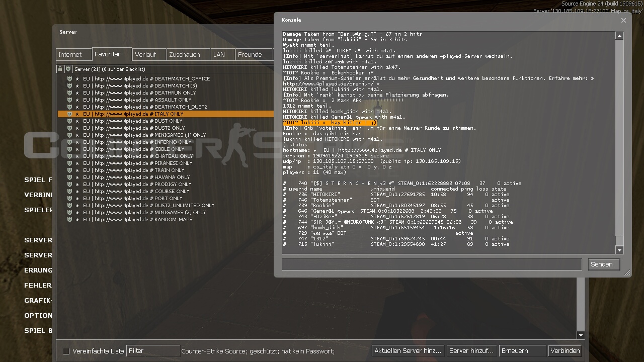This screenshot has height=362, width=644.
Task: Click the OPTION main menu entry
Action: coord(38,316)
